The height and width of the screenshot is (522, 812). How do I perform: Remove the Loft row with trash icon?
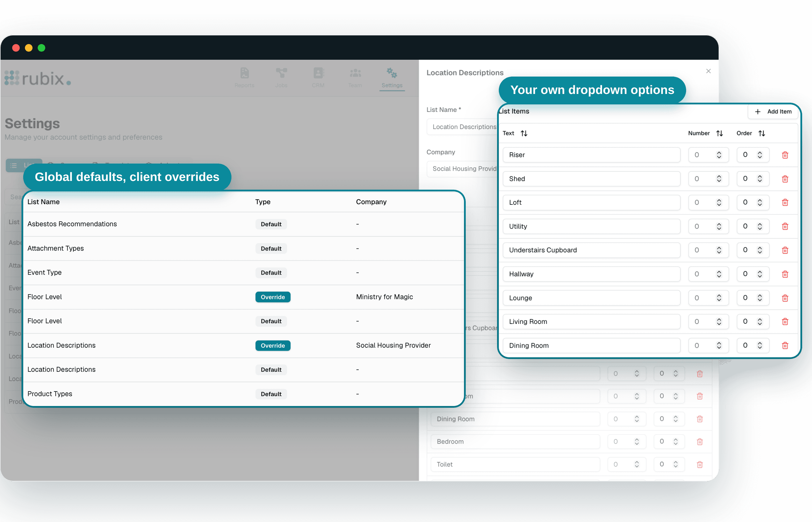point(785,202)
